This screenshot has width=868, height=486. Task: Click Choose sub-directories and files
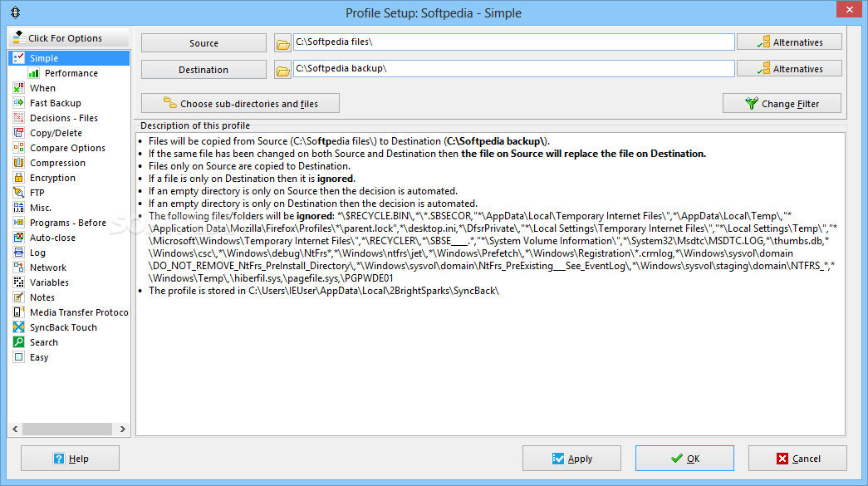point(240,104)
